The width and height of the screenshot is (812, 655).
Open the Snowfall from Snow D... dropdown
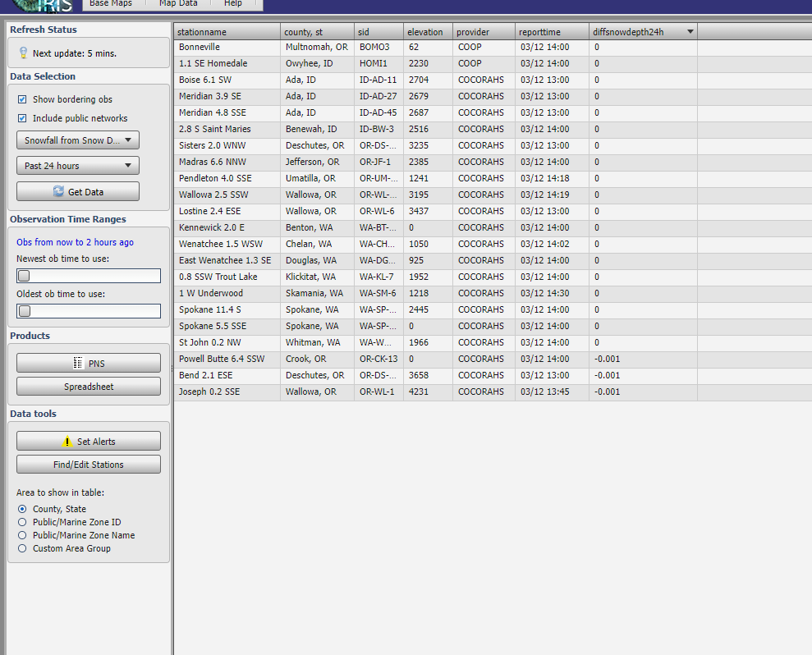point(78,140)
